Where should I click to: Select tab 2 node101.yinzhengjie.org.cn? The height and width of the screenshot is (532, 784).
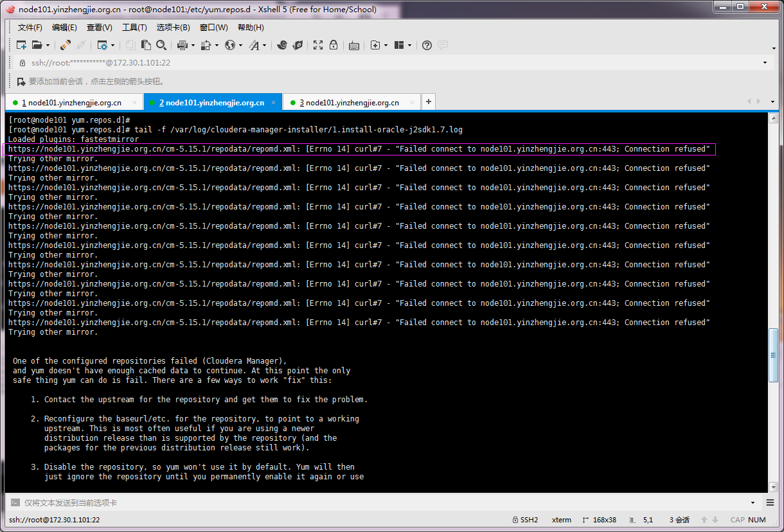[211, 103]
